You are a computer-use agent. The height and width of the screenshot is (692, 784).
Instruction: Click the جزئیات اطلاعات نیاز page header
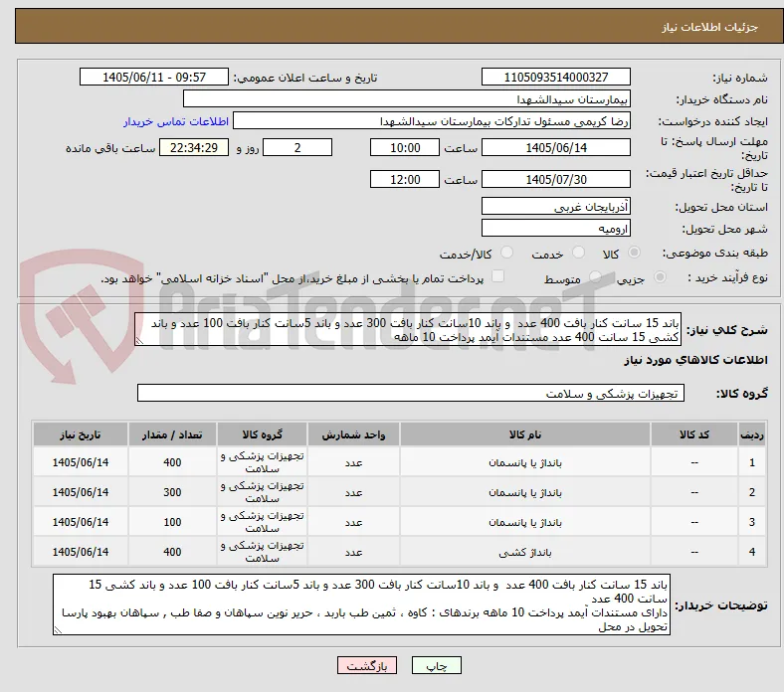[x=710, y=27]
